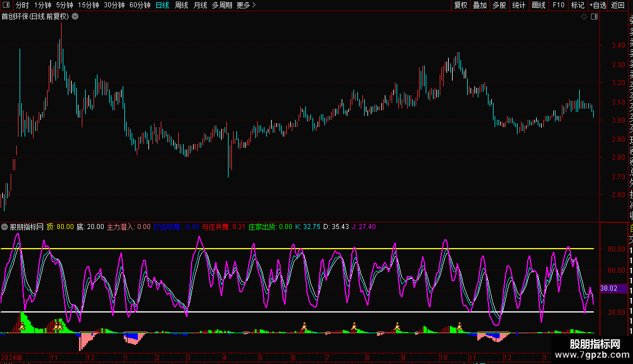Click the 返回 back button
The width and height of the screenshot is (633, 364).
click(618, 5)
